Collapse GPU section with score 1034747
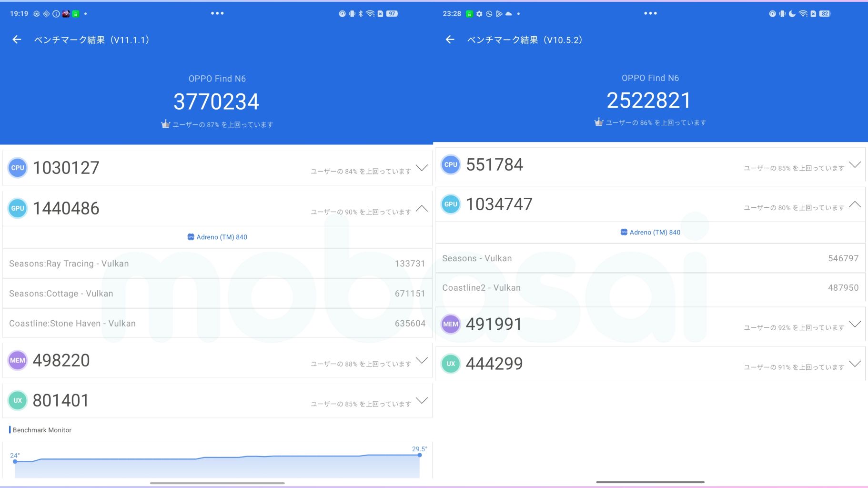Image resolution: width=868 pixels, height=488 pixels. point(855,204)
